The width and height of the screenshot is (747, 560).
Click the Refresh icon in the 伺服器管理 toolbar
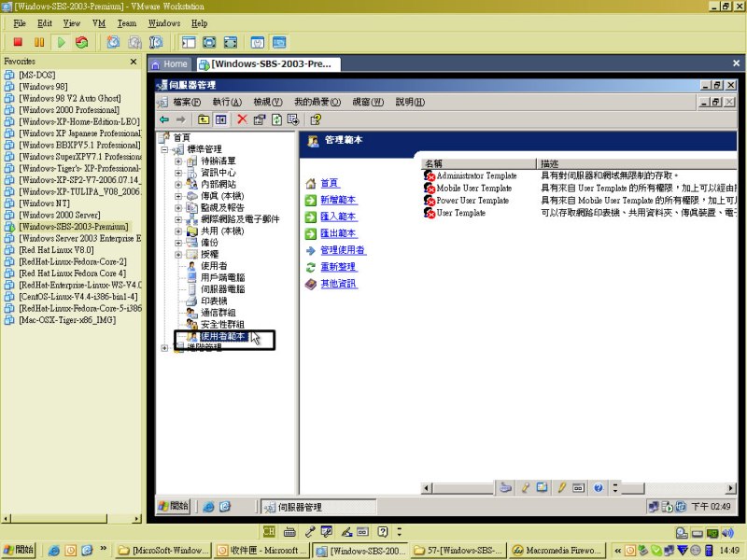(276, 119)
